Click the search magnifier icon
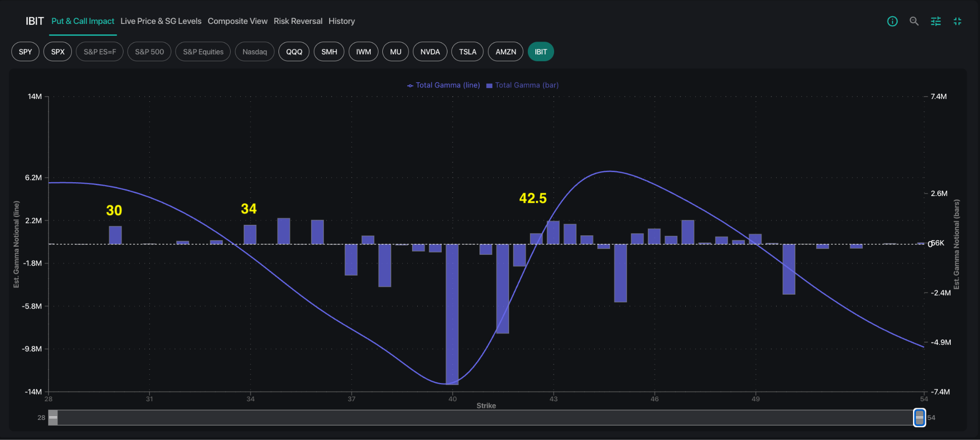 click(914, 21)
